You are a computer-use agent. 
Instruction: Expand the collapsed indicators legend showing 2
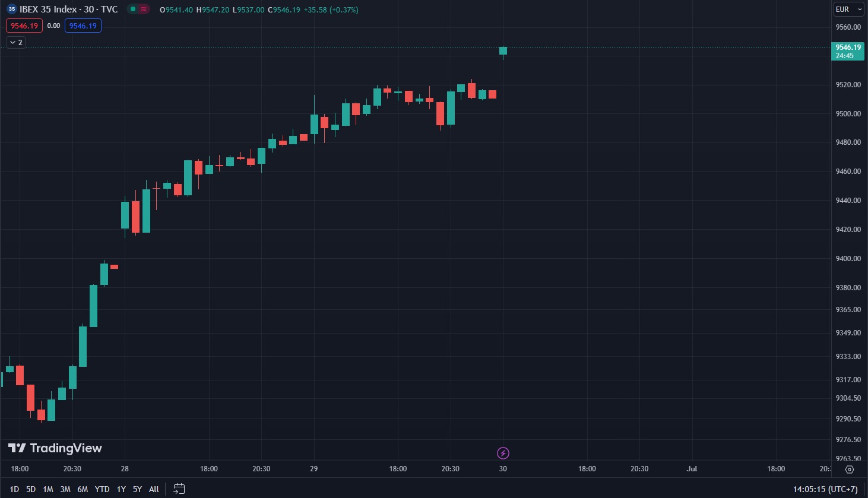point(16,43)
